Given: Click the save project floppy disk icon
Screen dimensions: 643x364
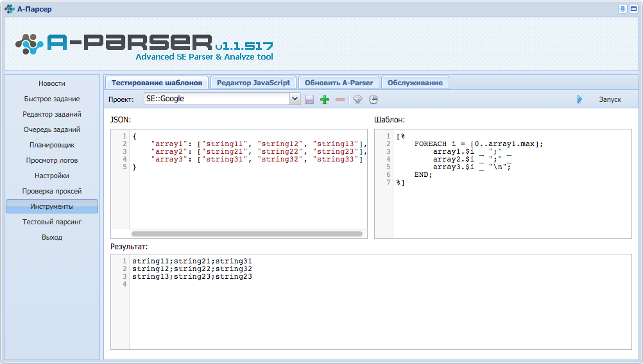Looking at the screenshot, I should 309,99.
